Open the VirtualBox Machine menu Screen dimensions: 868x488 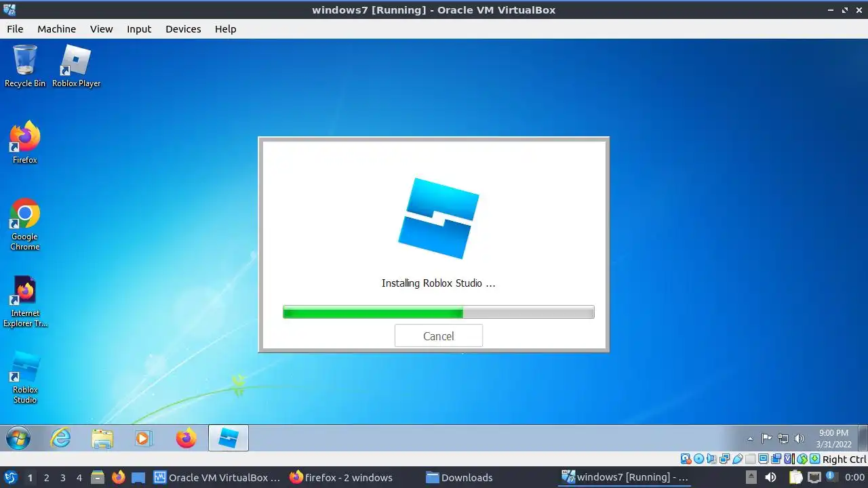tap(56, 28)
